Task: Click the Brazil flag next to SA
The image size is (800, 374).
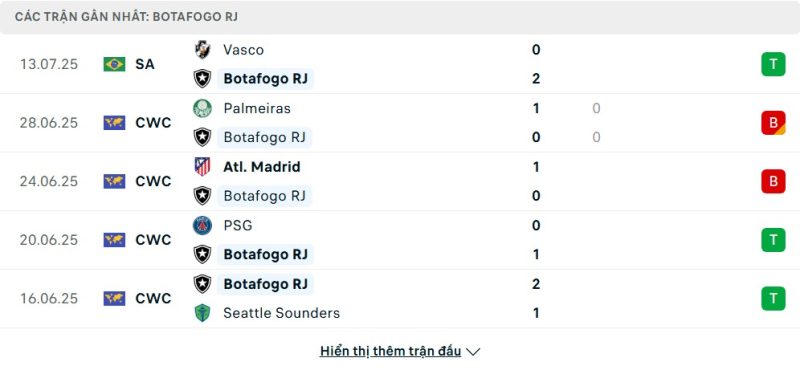Action: point(114,64)
